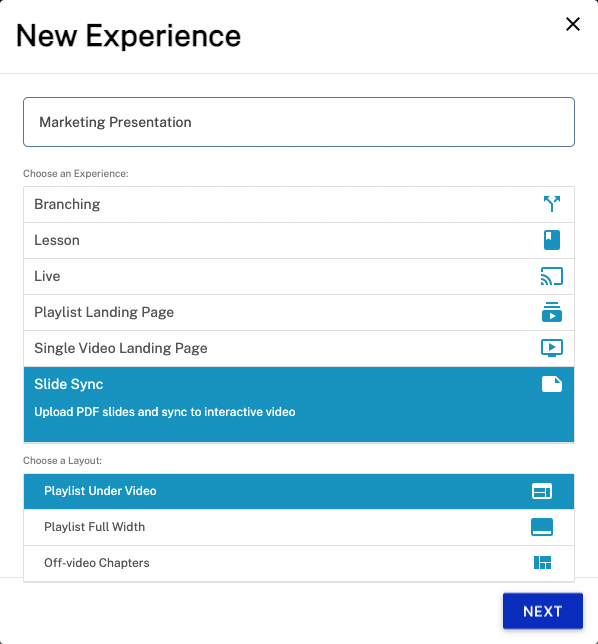598x644 pixels.
Task: Choose Single Video Landing Page option
Action: (x=299, y=349)
